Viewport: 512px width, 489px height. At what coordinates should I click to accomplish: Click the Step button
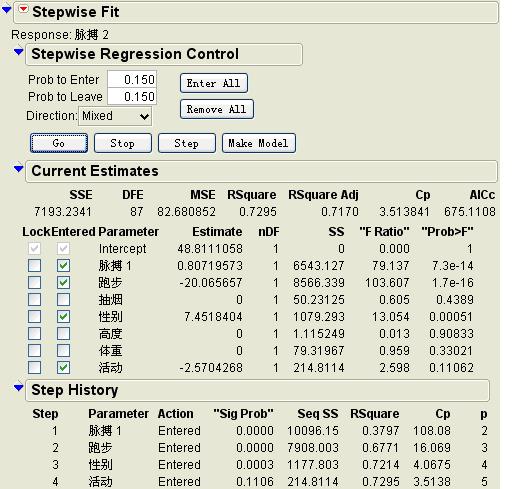187,143
